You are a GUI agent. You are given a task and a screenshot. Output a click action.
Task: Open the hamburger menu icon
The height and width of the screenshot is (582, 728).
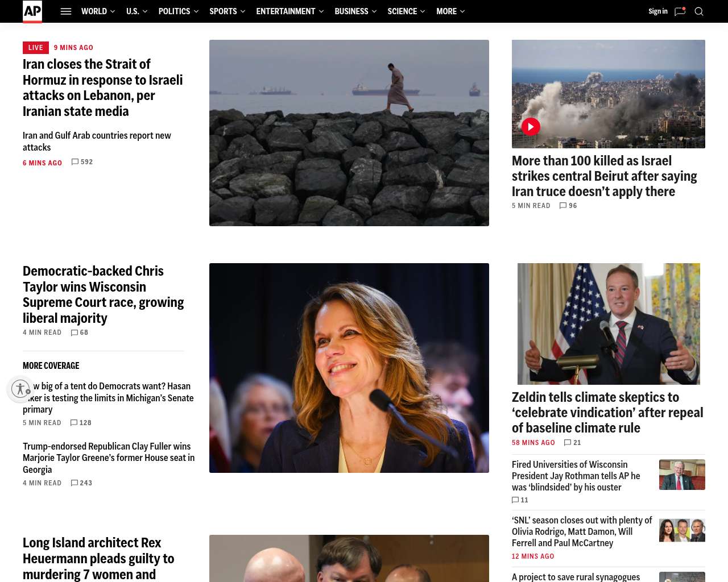[66, 11]
